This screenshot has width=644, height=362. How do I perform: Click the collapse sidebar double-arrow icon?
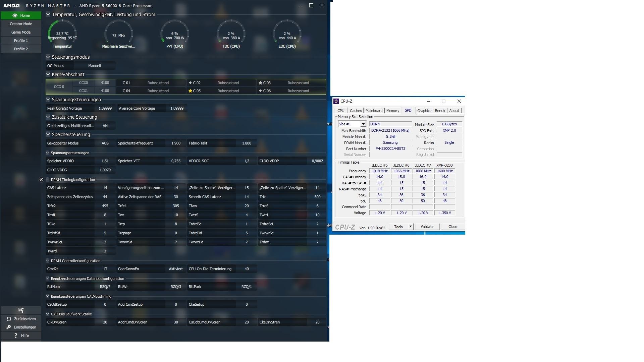click(x=41, y=180)
